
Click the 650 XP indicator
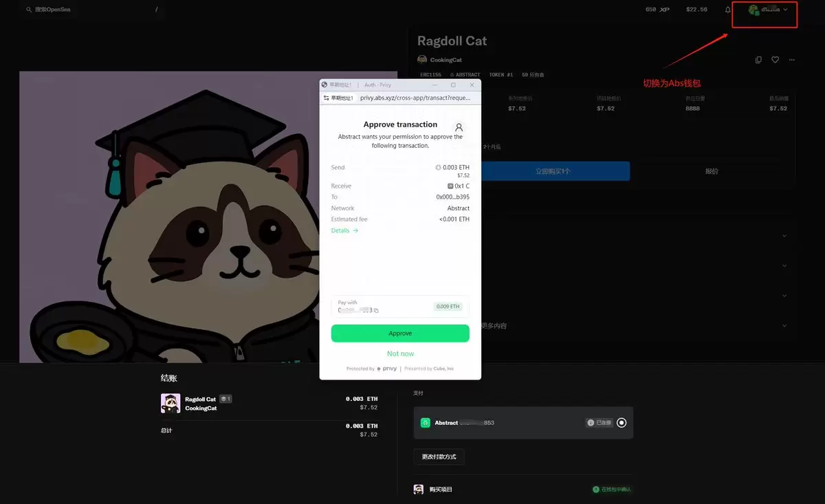click(657, 10)
